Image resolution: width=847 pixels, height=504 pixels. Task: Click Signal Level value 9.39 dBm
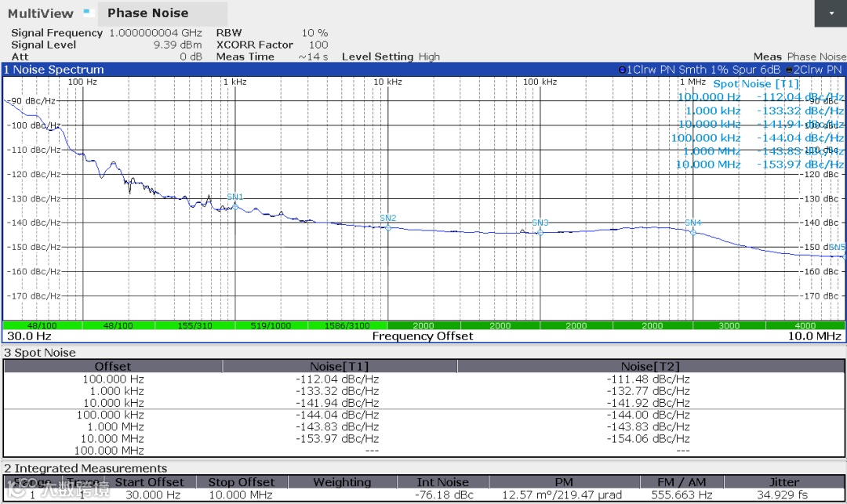[x=178, y=45]
